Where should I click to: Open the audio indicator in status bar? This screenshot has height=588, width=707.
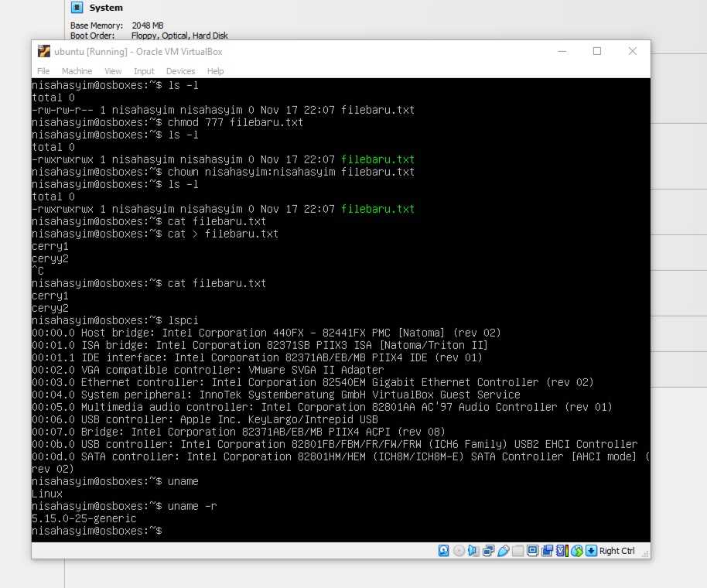[473, 551]
